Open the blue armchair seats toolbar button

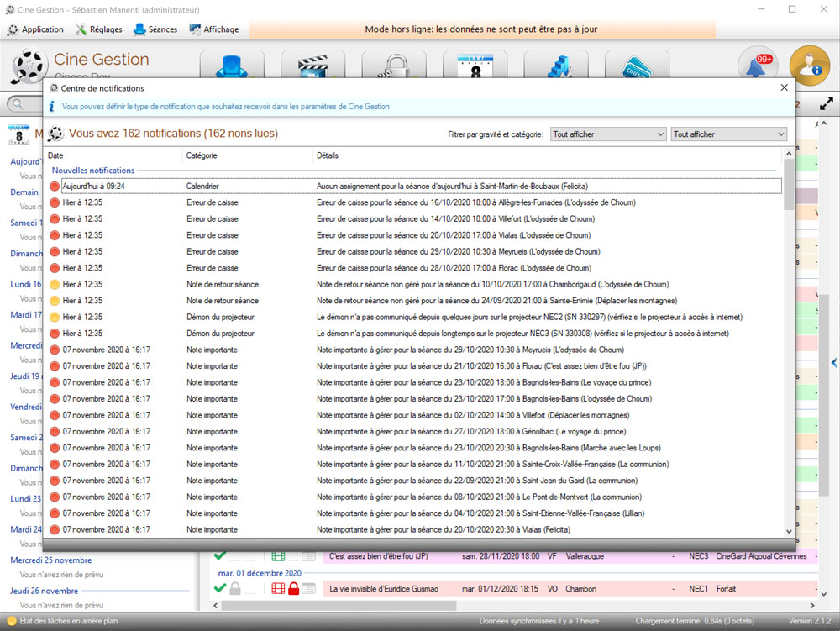tap(232, 65)
